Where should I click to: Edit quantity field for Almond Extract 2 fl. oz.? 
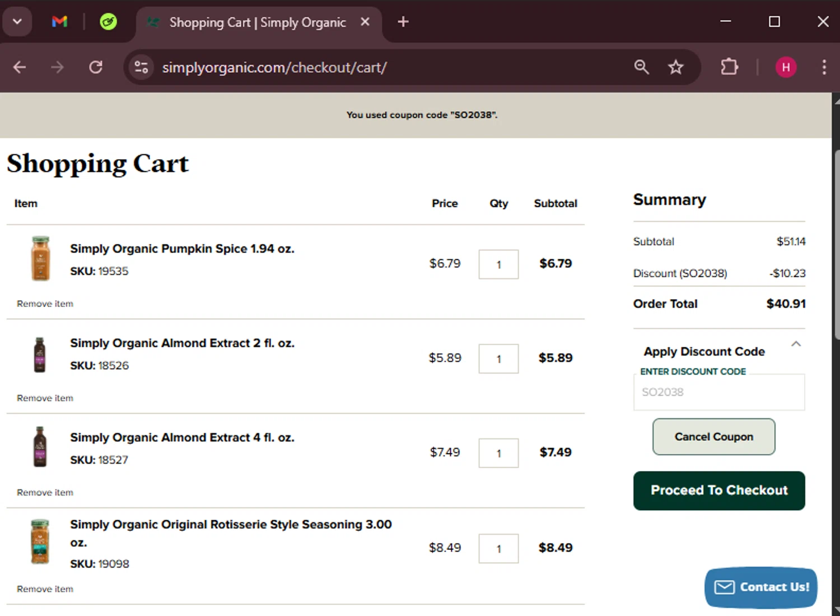(x=498, y=358)
